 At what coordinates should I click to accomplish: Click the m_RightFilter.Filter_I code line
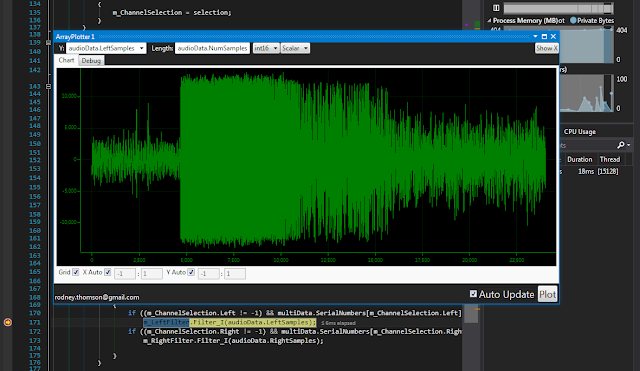233,340
